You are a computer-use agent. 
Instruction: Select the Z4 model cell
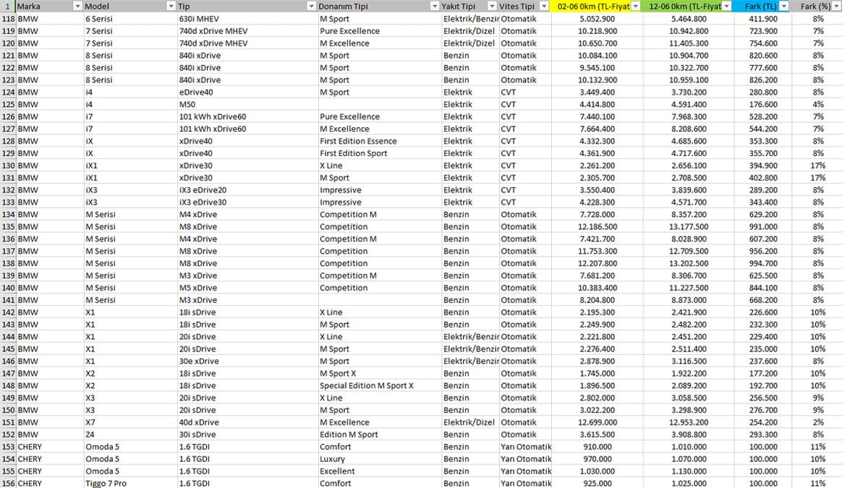pyautogui.click(x=129, y=435)
